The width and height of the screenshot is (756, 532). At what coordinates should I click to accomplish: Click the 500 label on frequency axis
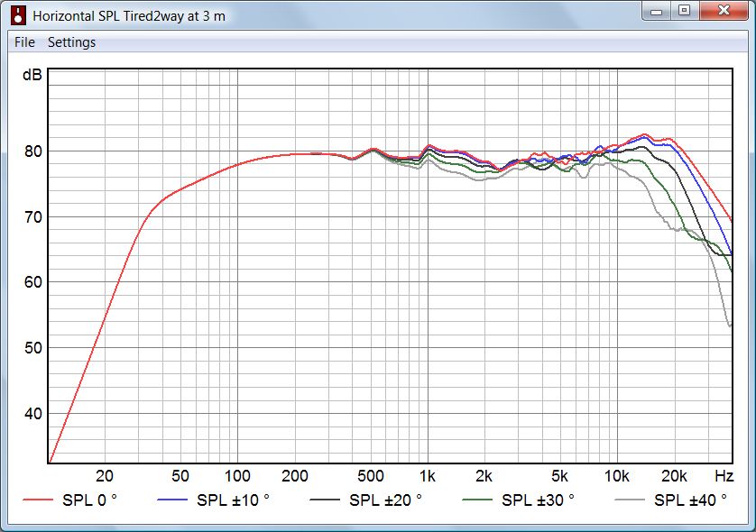point(370,476)
